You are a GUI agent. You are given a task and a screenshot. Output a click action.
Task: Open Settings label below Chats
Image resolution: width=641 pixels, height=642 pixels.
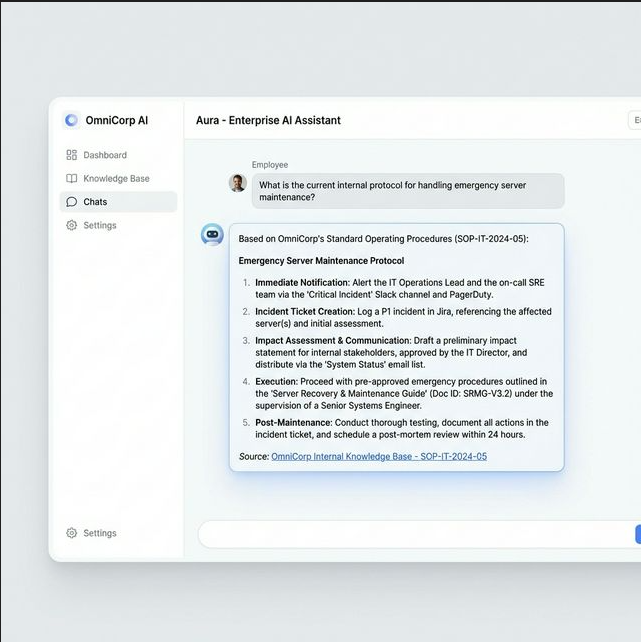pos(100,225)
